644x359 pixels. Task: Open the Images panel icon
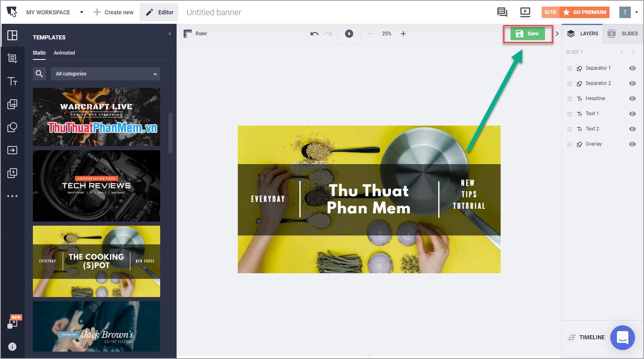[12, 104]
